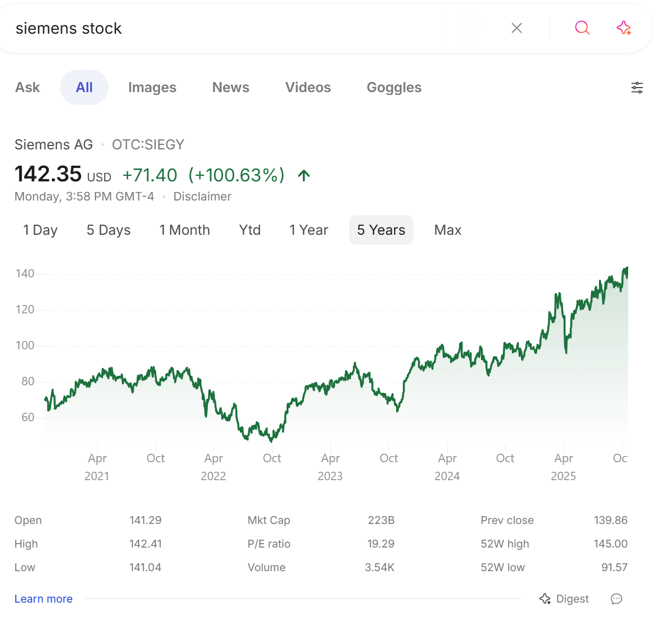This screenshot has width=672, height=629.
Task: Click the Mkt Cap label
Action: tap(269, 520)
